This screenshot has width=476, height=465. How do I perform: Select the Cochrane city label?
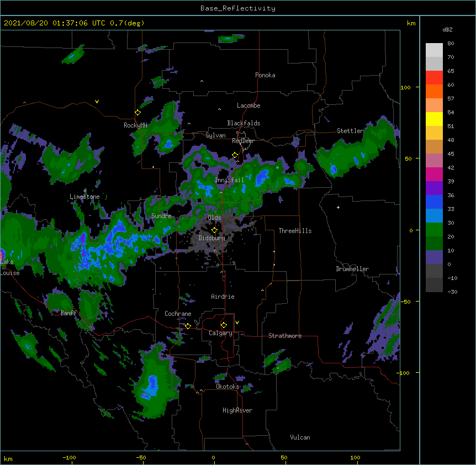coord(178,314)
